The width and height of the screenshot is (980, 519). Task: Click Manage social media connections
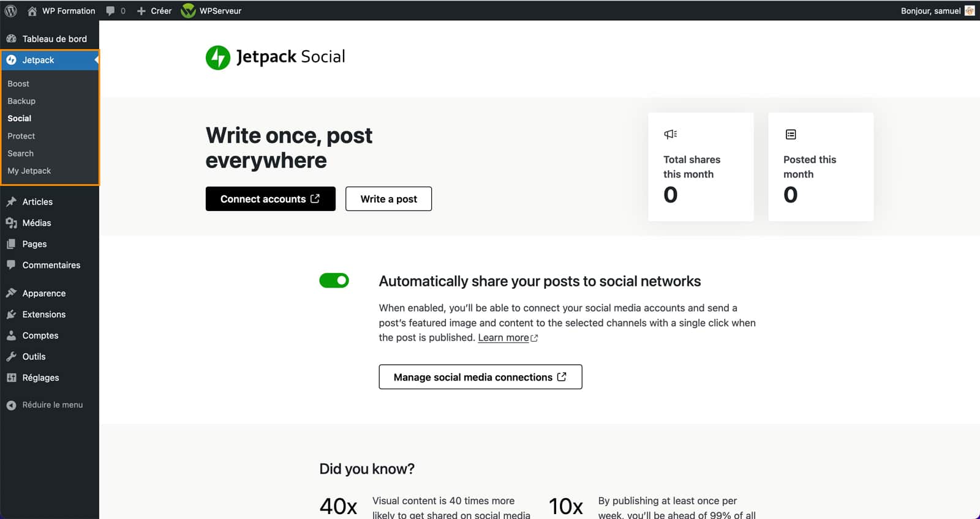tap(480, 377)
